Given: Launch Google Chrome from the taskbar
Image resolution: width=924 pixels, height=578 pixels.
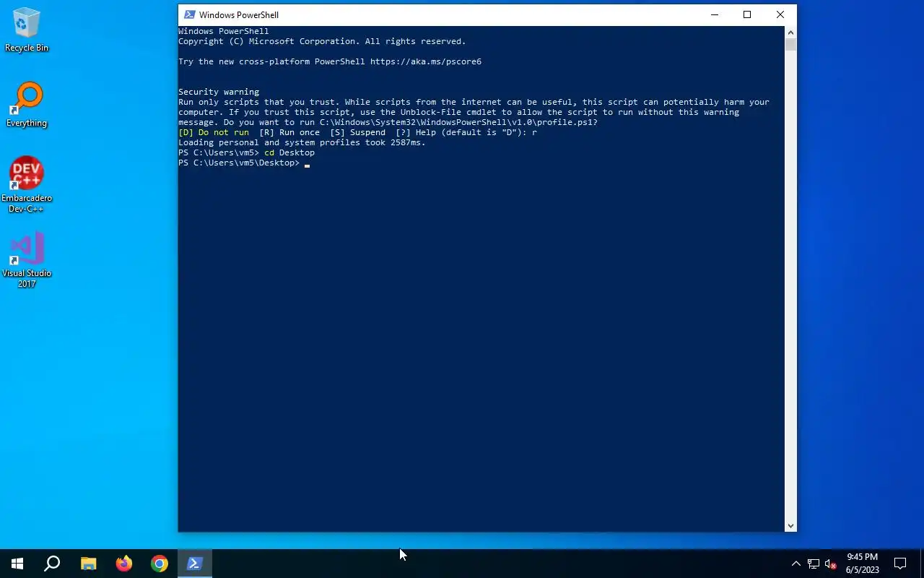Looking at the screenshot, I should 160,564.
